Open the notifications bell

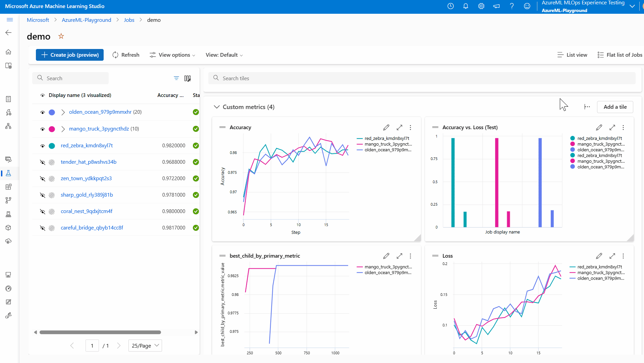tap(466, 6)
